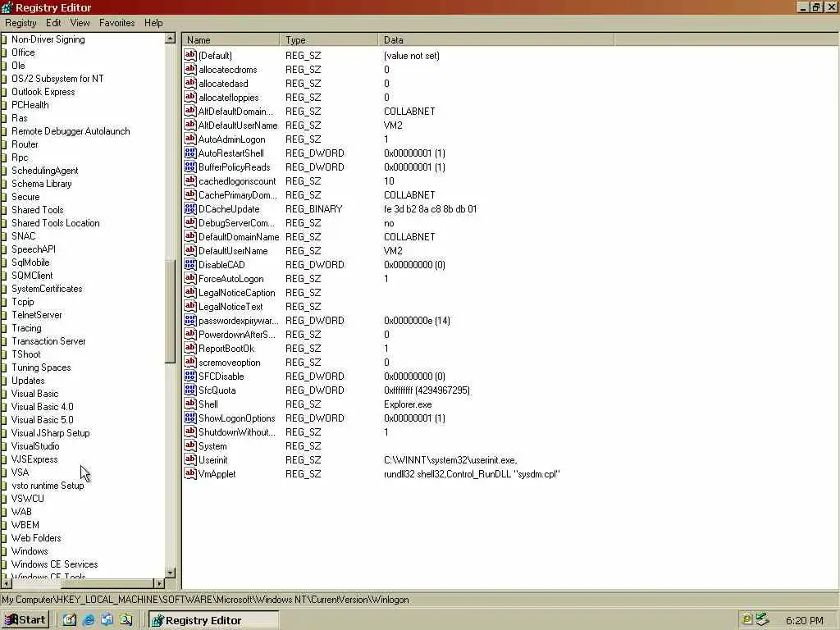Sort by the Data column header
This screenshot has height=630, width=840.
(496, 39)
